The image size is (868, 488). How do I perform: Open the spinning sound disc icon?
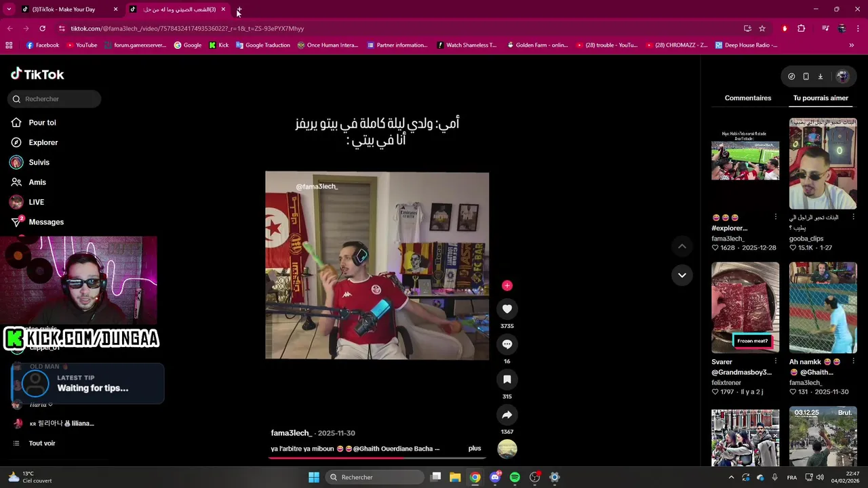507,449
